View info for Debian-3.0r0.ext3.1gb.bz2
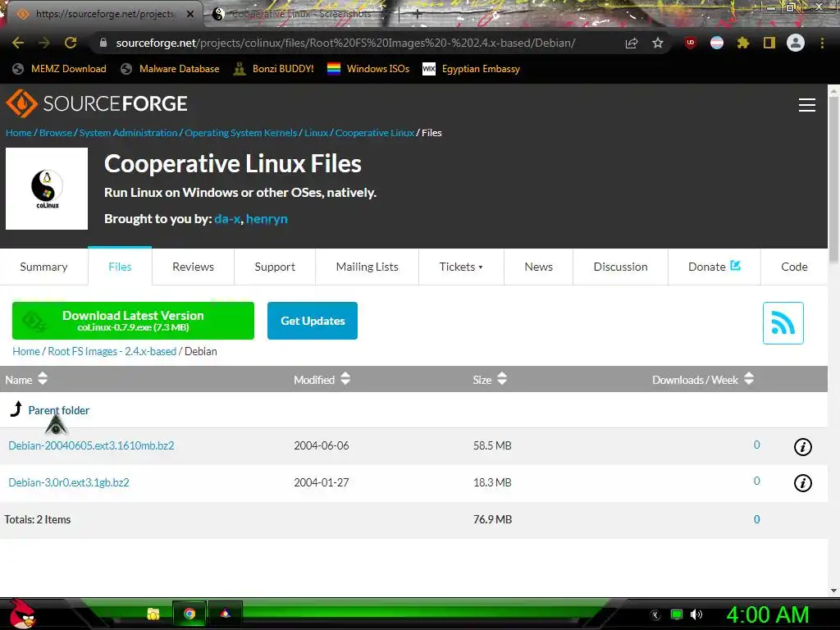This screenshot has width=840, height=630. (x=802, y=482)
